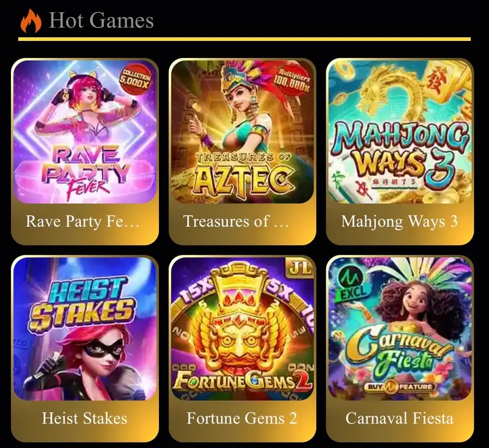This screenshot has height=448, width=489.
Task: Click the Heist Stakes title label
Action: [84, 418]
